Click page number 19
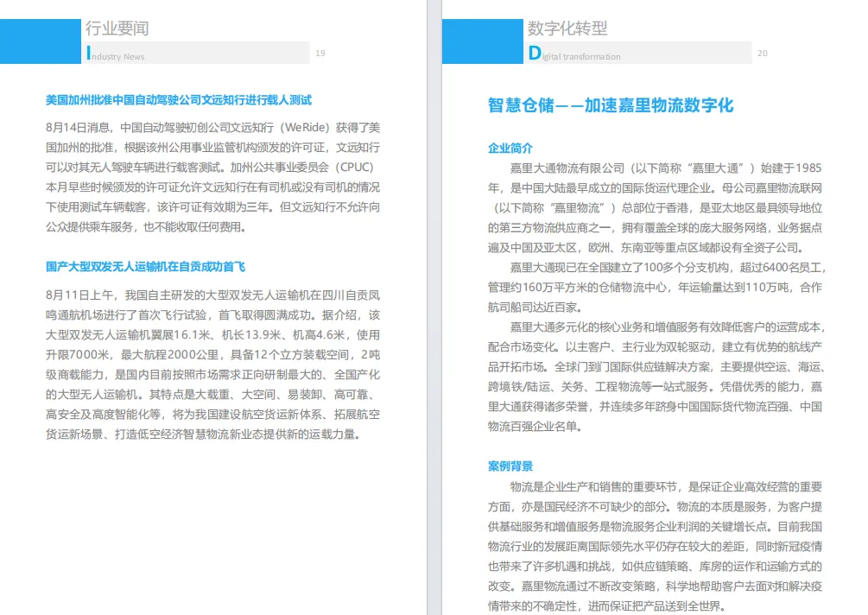 point(320,54)
